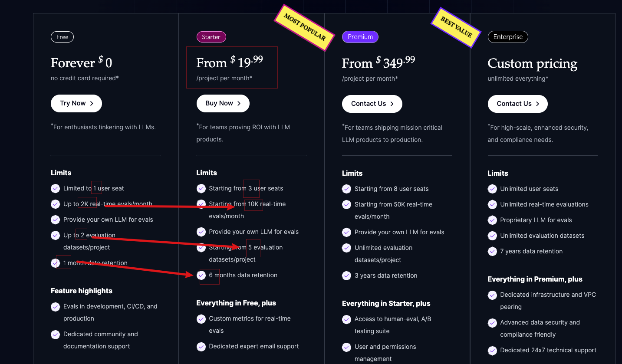Select the Starter plan pill label
The image size is (622, 364).
pyautogui.click(x=211, y=37)
